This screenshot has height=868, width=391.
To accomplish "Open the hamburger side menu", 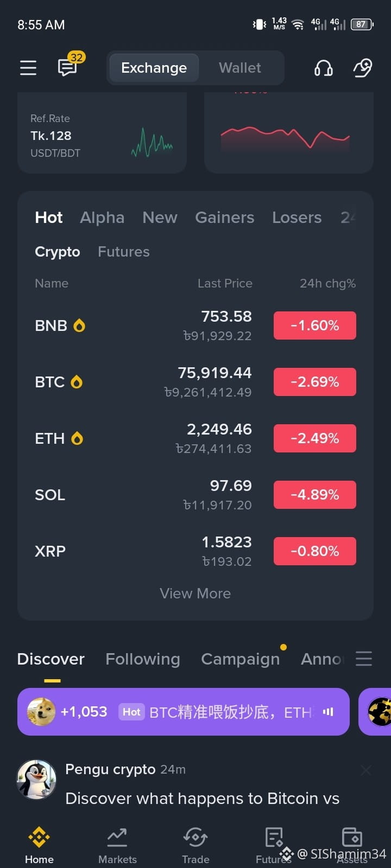I will point(28,68).
